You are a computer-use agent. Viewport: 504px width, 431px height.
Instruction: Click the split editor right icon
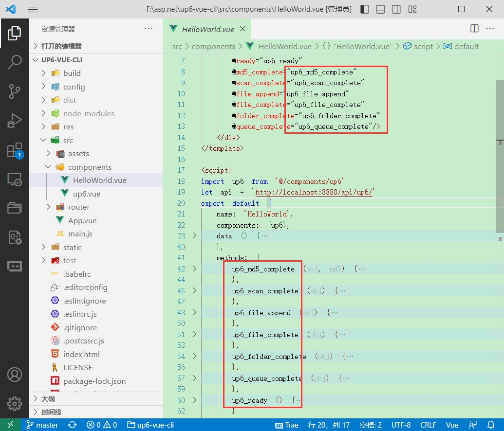pos(474,29)
